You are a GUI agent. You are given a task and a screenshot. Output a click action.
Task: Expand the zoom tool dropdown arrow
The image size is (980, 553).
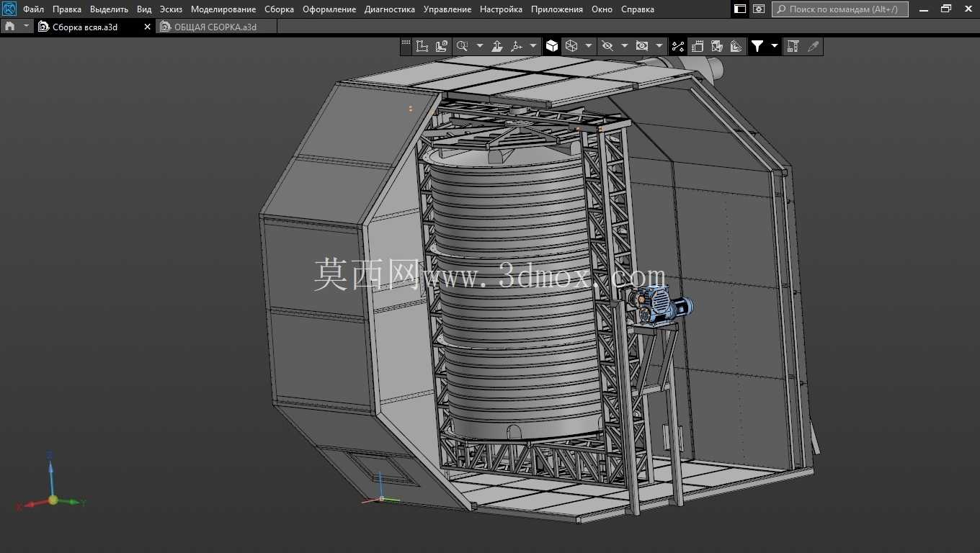pos(480,46)
